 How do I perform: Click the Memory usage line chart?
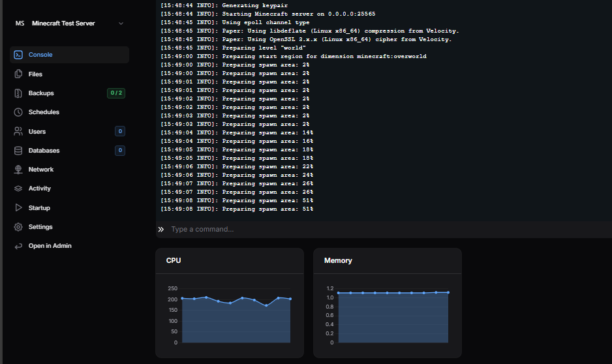pyautogui.click(x=393, y=317)
